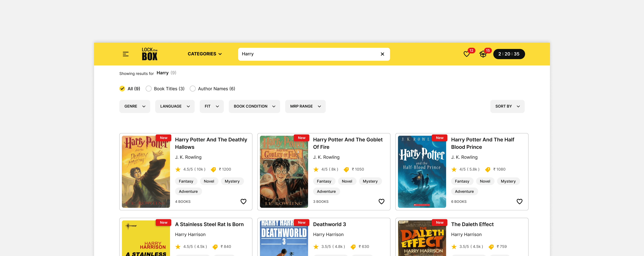Favorite Harry Potter Deathly Hallows heart icon

tap(243, 201)
